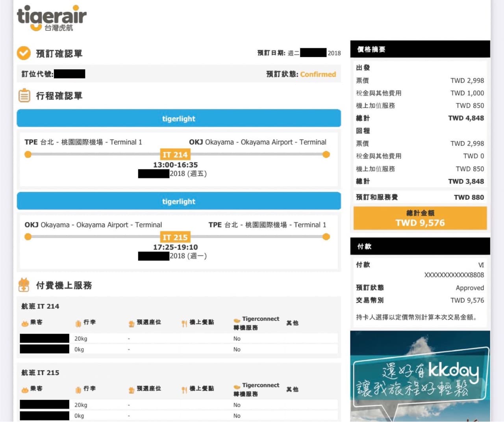Click the 訂位代號 booking reference label
Viewport: 504px width, 422px height.
coord(37,74)
